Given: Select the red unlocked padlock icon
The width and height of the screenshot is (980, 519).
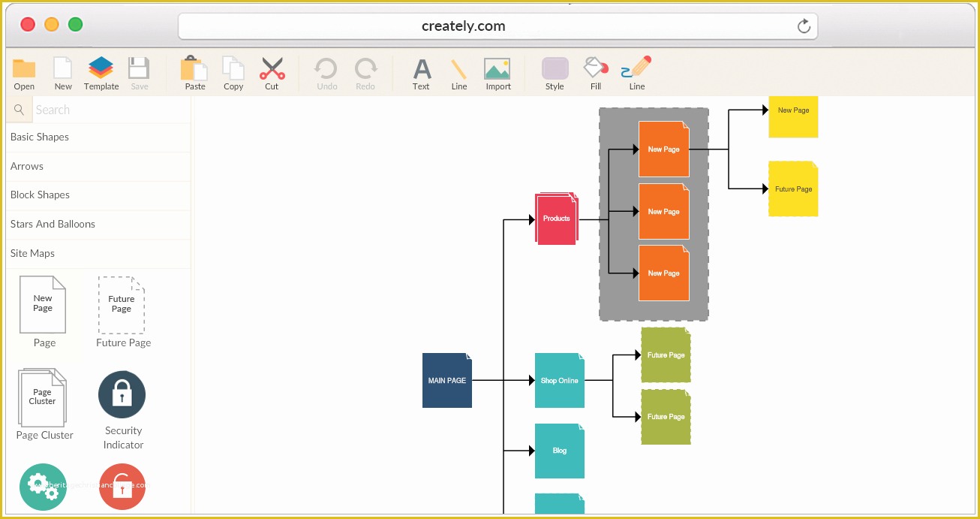Looking at the screenshot, I should 122,487.
